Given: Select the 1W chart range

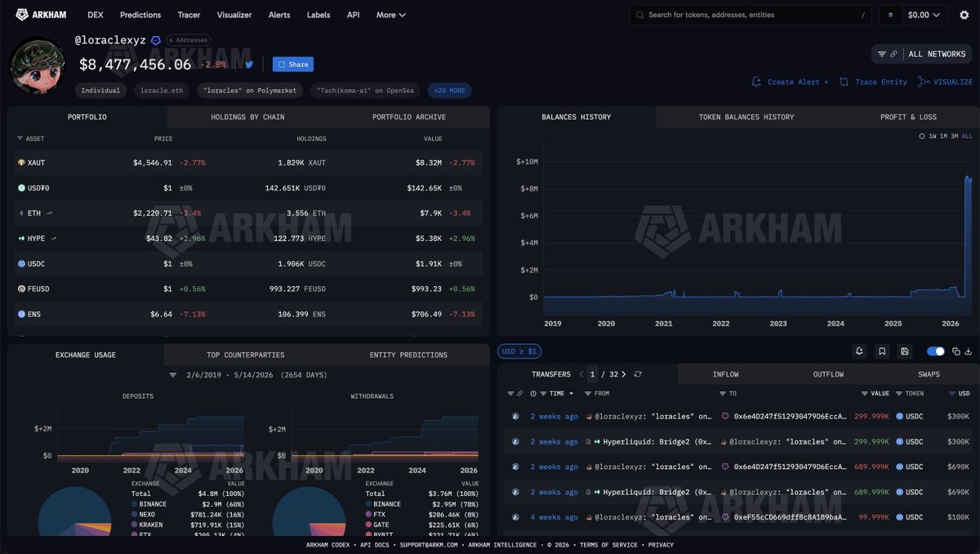Looking at the screenshot, I should (932, 136).
